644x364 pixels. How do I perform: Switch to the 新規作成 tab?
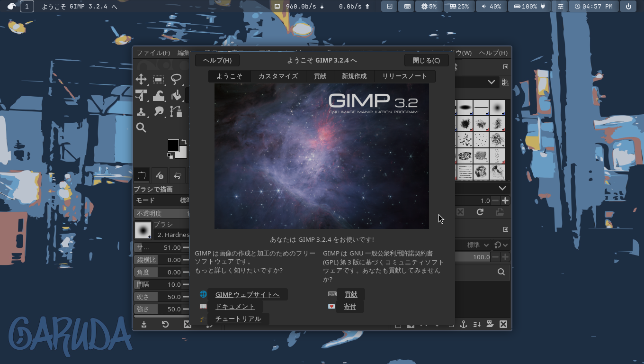pyautogui.click(x=354, y=76)
